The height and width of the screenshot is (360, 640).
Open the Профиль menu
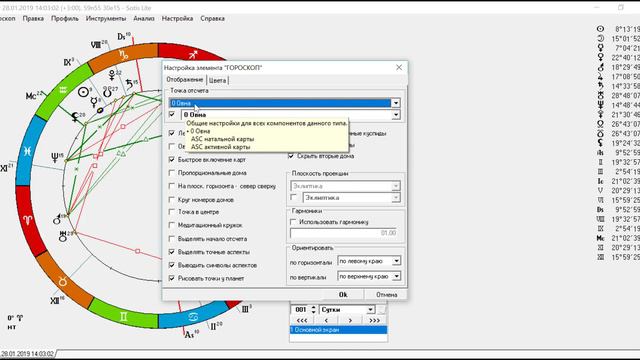(x=64, y=18)
